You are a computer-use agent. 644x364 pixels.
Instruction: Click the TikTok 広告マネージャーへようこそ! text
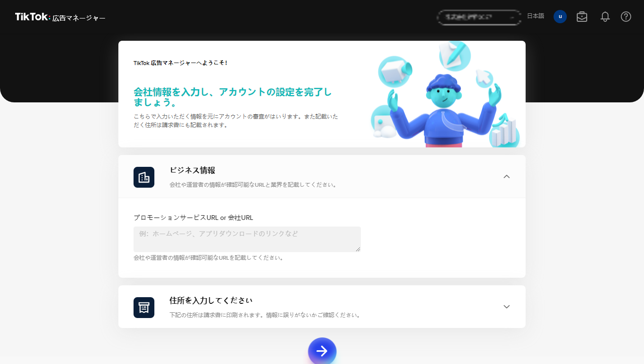click(x=180, y=63)
